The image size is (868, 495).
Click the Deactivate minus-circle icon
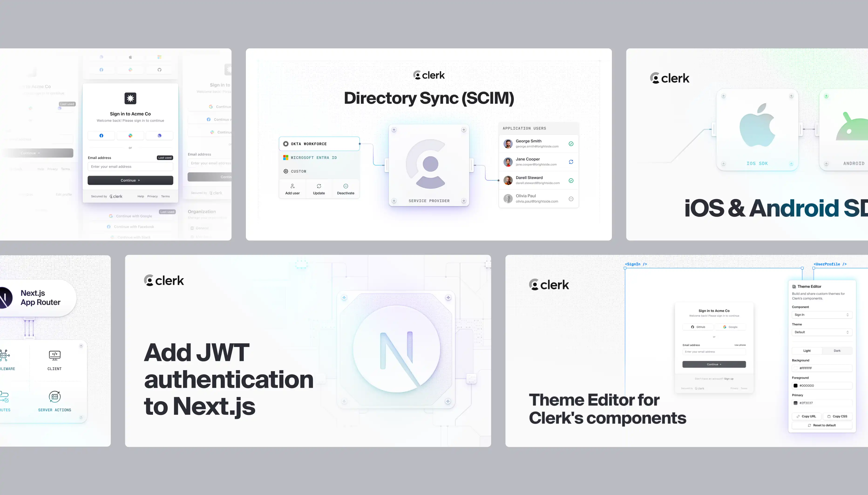pyautogui.click(x=346, y=186)
